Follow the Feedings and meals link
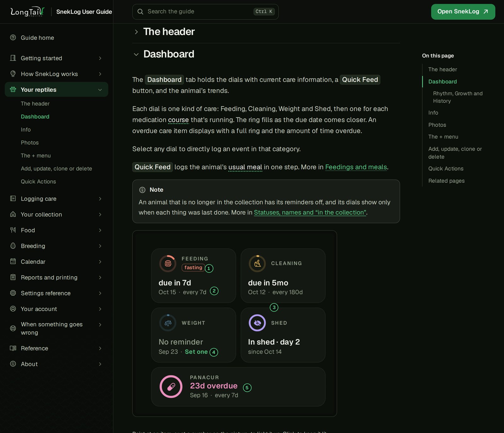The image size is (504, 433). (356, 167)
